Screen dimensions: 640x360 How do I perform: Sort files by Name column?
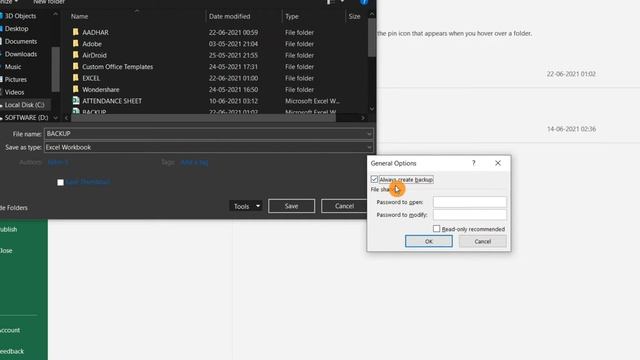80,16
